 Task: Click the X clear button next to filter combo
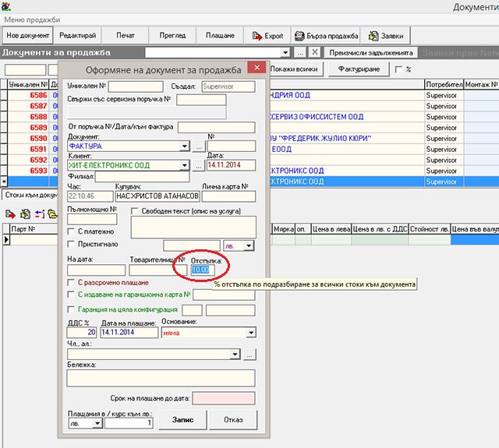[x=315, y=52]
